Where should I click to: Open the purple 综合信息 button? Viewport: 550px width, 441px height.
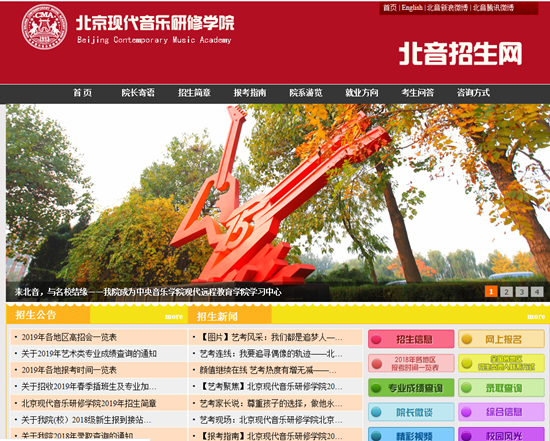501,412
